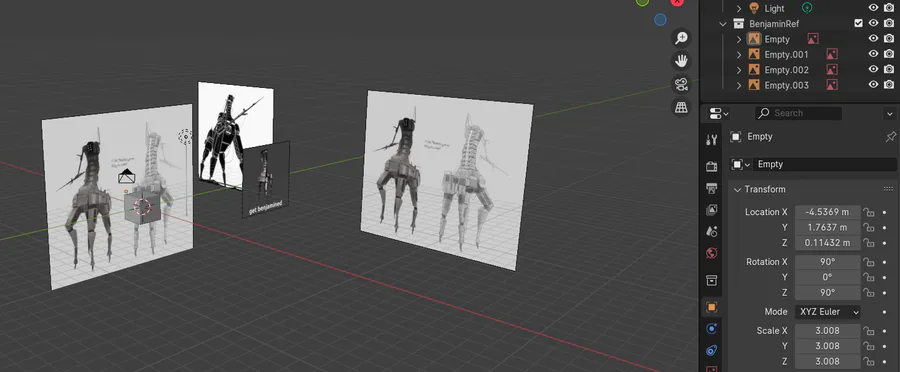Click the properties Search field
Viewport: 900px width, 372px height.
pyautogui.click(x=798, y=113)
